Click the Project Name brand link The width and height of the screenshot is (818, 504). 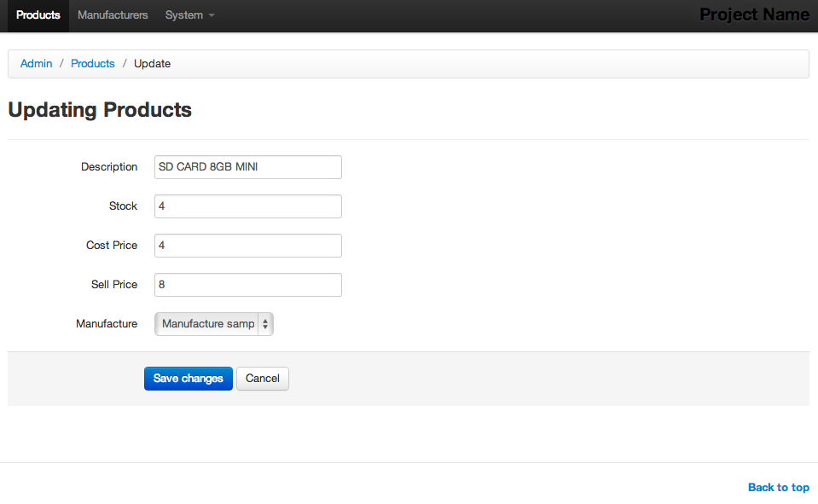point(754,14)
